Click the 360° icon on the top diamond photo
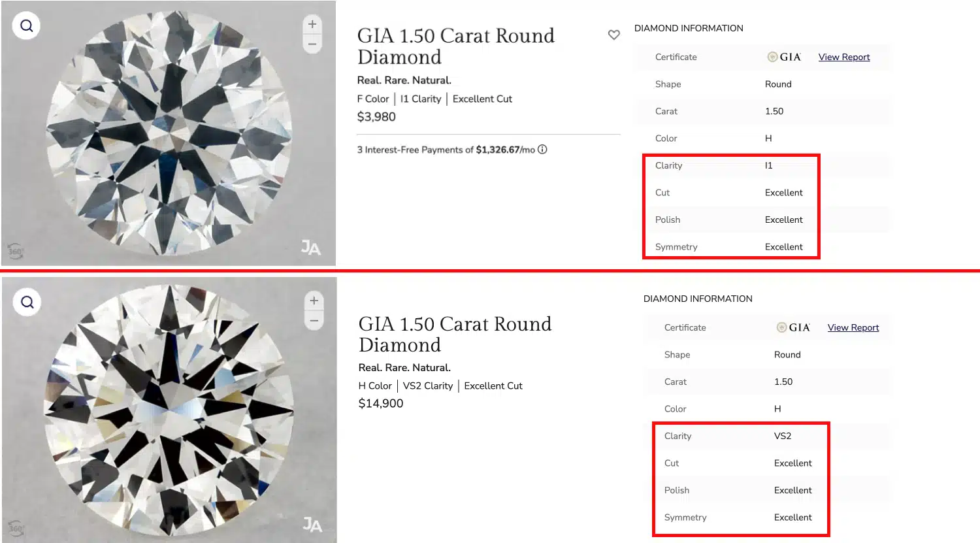Image resolution: width=980 pixels, height=543 pixels. [16, 250]
